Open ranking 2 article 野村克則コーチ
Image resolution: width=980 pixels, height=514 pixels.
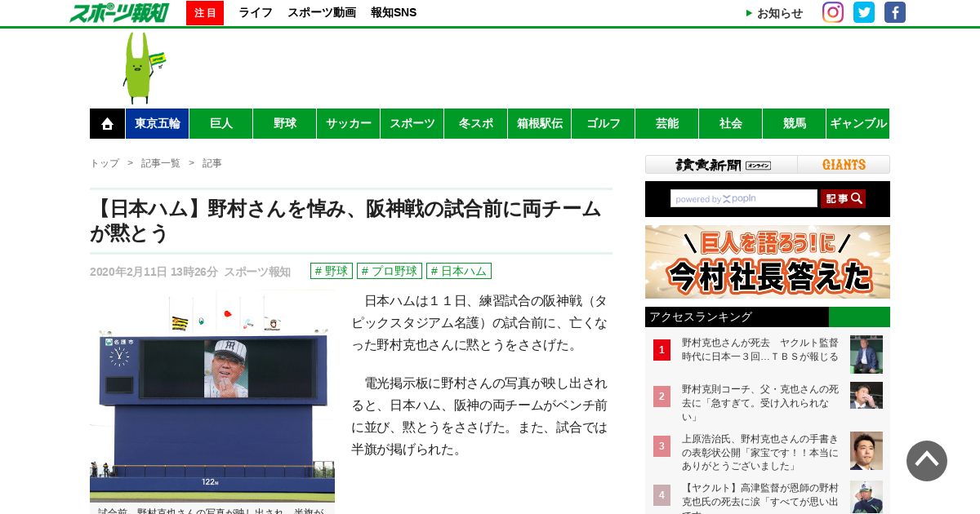(x=760, y=402)
